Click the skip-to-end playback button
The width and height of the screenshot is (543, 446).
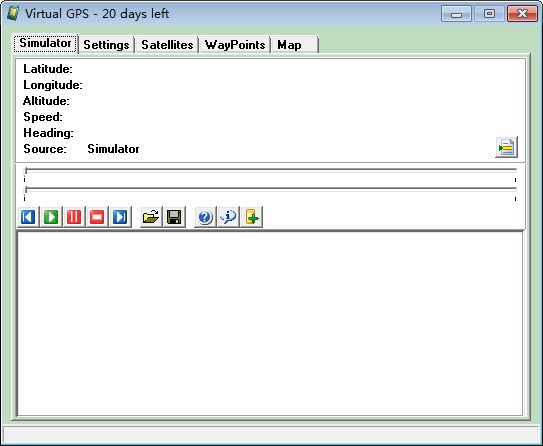120,217
